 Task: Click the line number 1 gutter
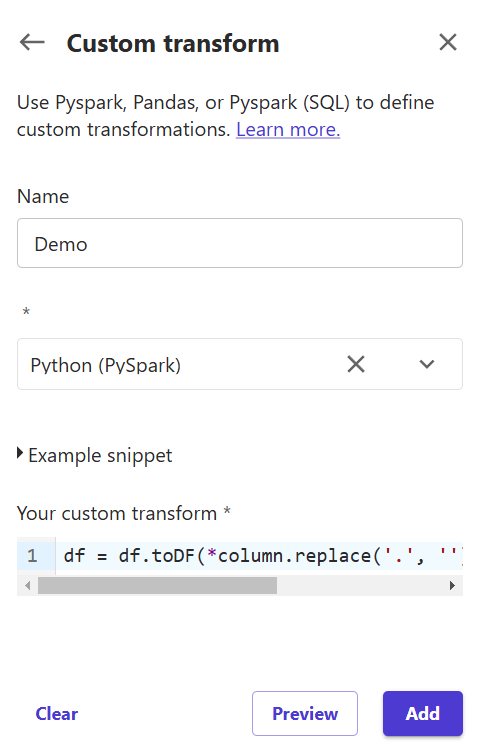[32, 556]
